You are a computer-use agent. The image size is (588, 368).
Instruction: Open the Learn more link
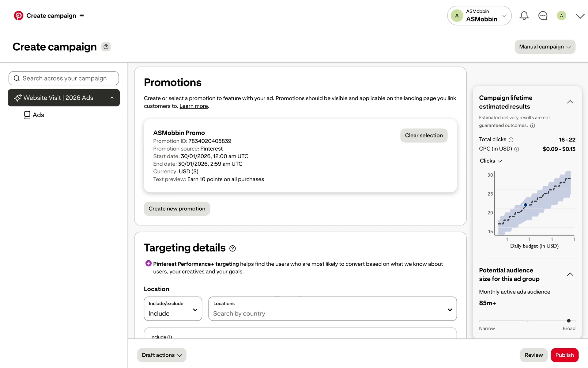point(194,106)
